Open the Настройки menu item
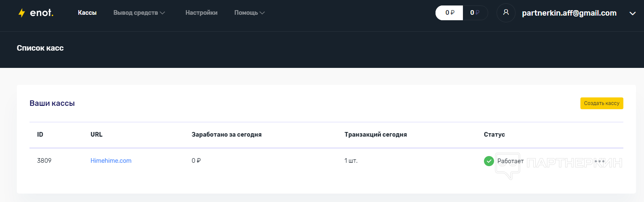 pyautogui.click(x=201, y=13)
